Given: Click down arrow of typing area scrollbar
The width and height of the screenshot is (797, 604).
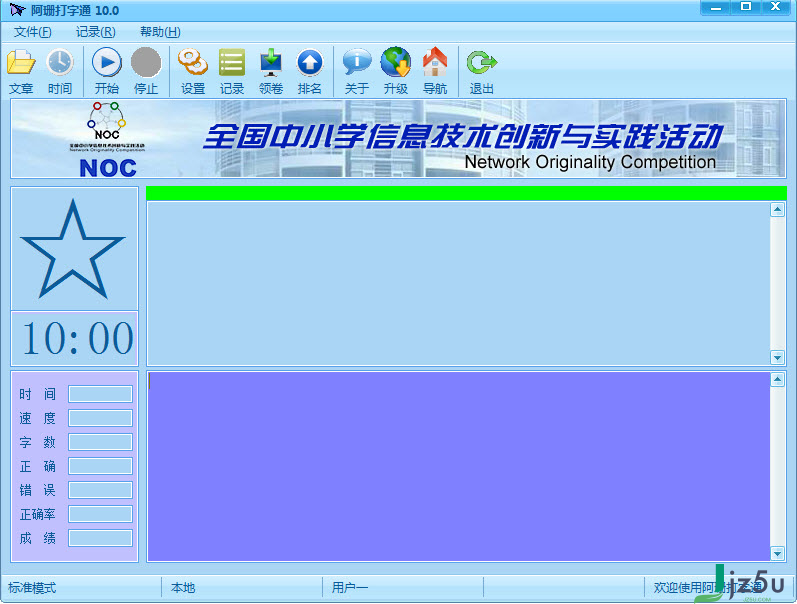Looking at the screenshot, I should click(x=777, y=553).
